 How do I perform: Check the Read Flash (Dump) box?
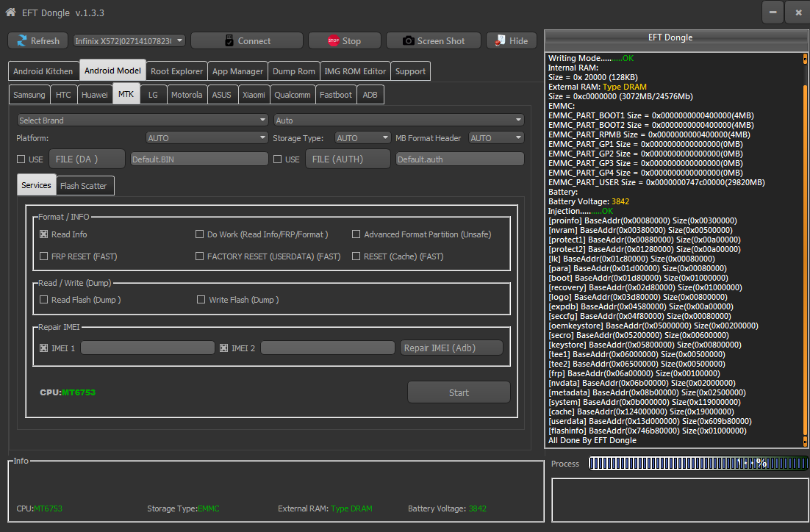coord(44,300)
